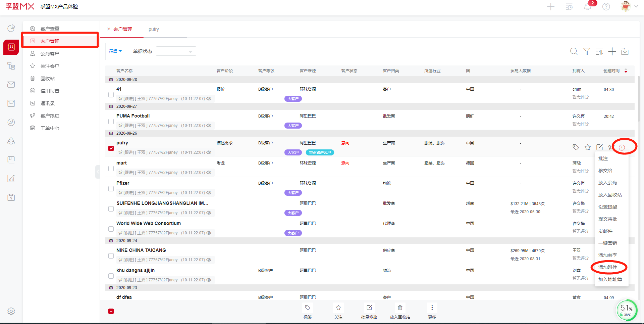The image size is (644, 324).
Task: Click the 批量修改 button at bottom
Action: (369, 308)
